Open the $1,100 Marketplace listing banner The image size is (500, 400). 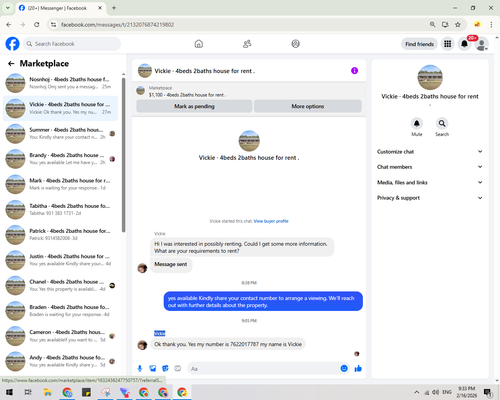click(x=249, y=91)
